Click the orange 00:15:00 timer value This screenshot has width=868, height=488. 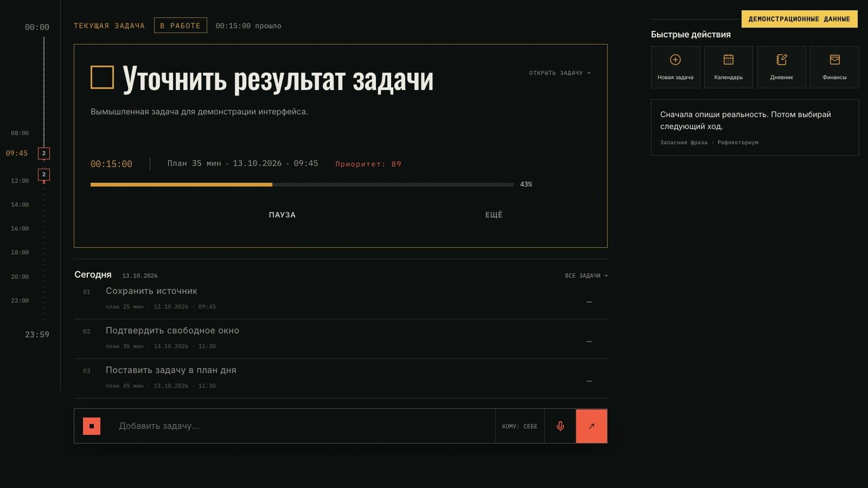(111, 164)
